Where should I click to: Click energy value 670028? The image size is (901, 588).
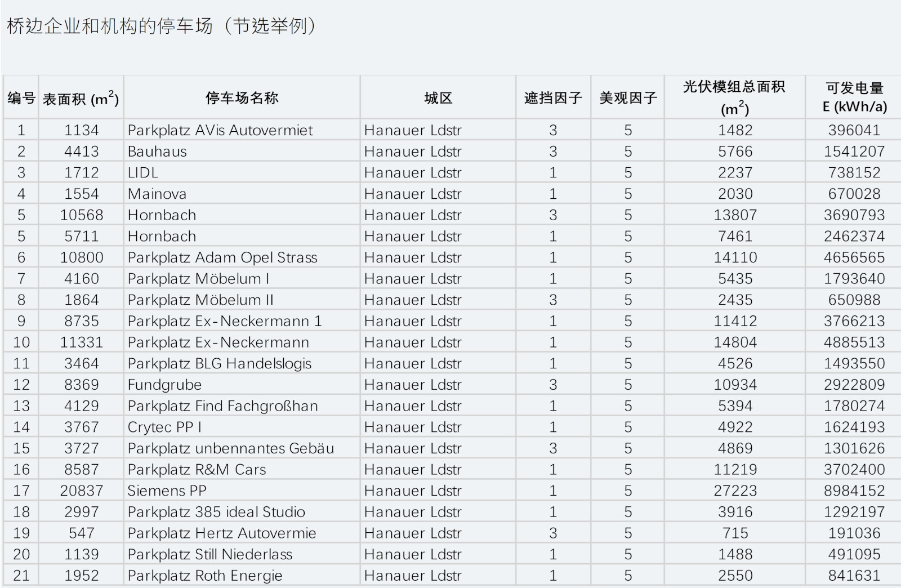pos(854,194)
